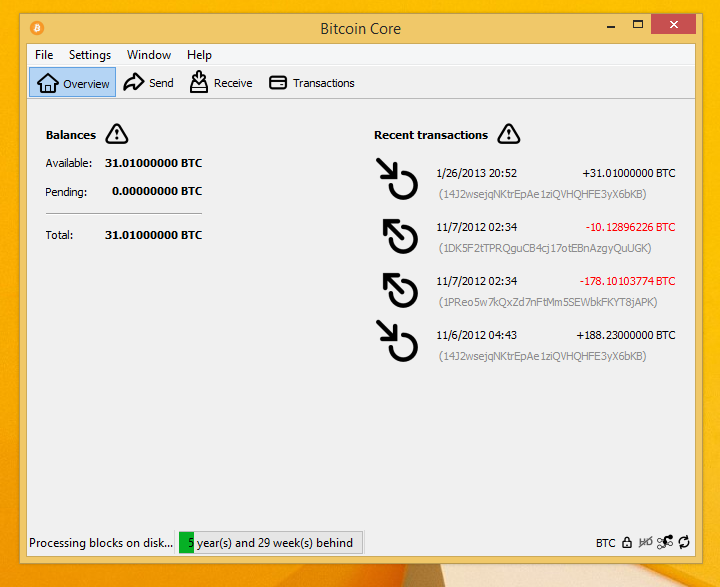This screenshot has width=720, height=587.
Task: Minimize the Bitcoin Core window
Action: [x=611, y=26]
